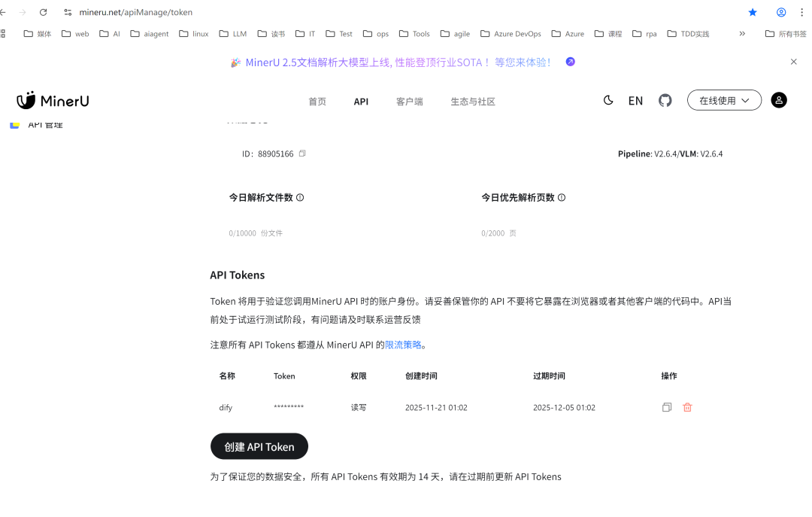812x517 pixels.
Task: Copy the dify token
Action: (x=666, y=408)
